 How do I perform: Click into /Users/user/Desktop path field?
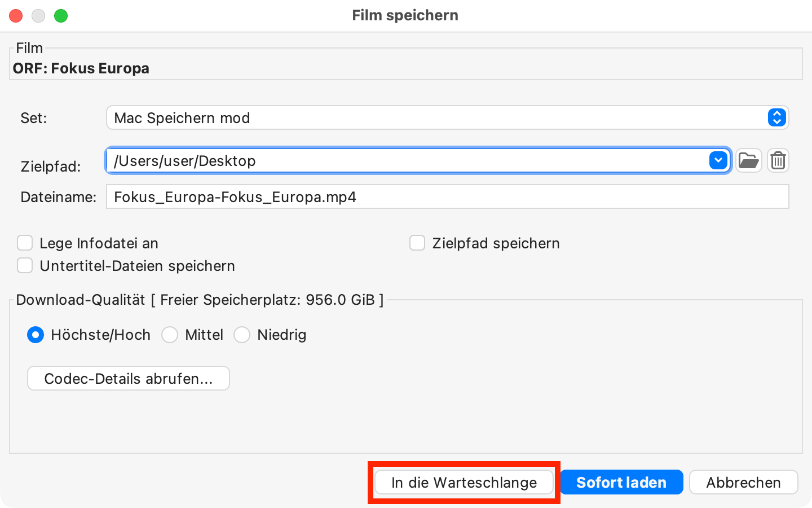pyautogui.click(x=406, y=161)
